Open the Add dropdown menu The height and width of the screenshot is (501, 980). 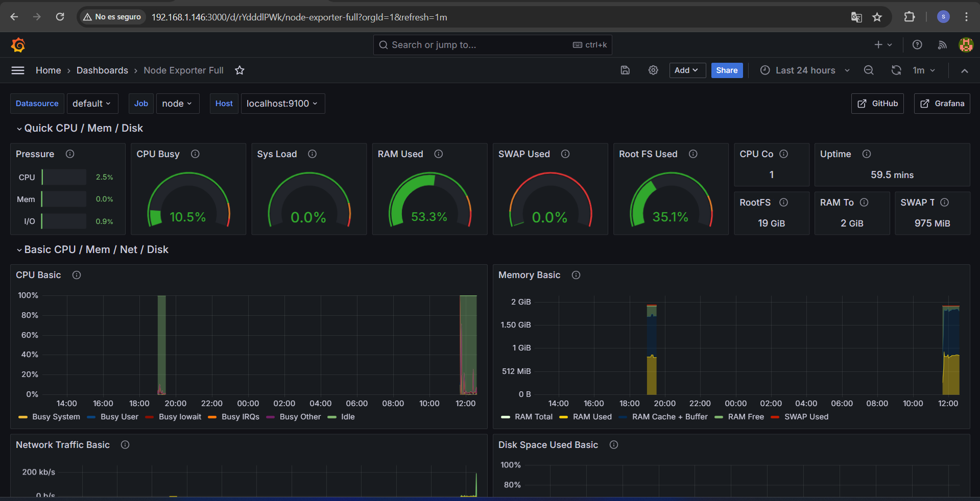[687, 70]
